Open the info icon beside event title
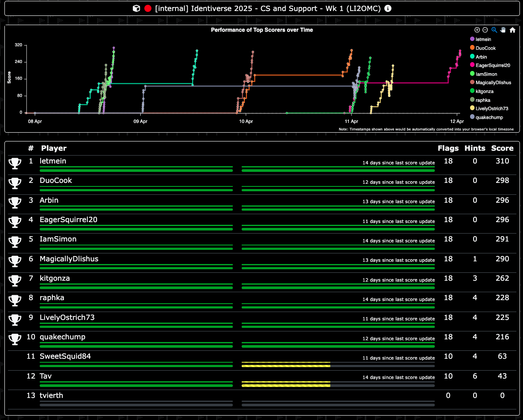This screenshot has height=420, width=523. (388, 8)
